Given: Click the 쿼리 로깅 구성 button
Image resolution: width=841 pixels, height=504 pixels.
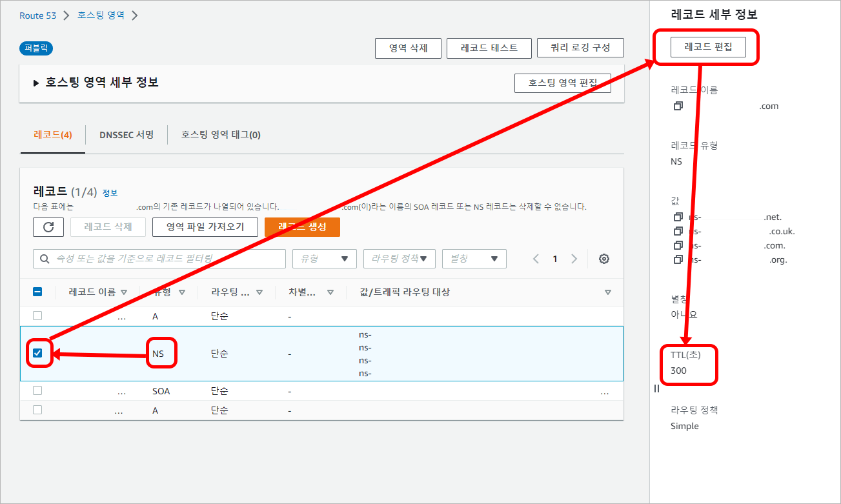Looking at the screenshot, I should click(580, 48).
